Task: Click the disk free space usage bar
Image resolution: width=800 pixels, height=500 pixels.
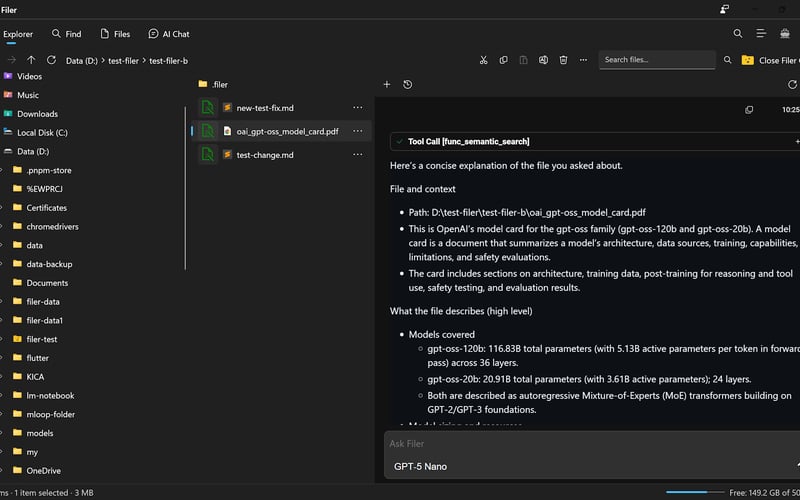Action: point(694,492)
